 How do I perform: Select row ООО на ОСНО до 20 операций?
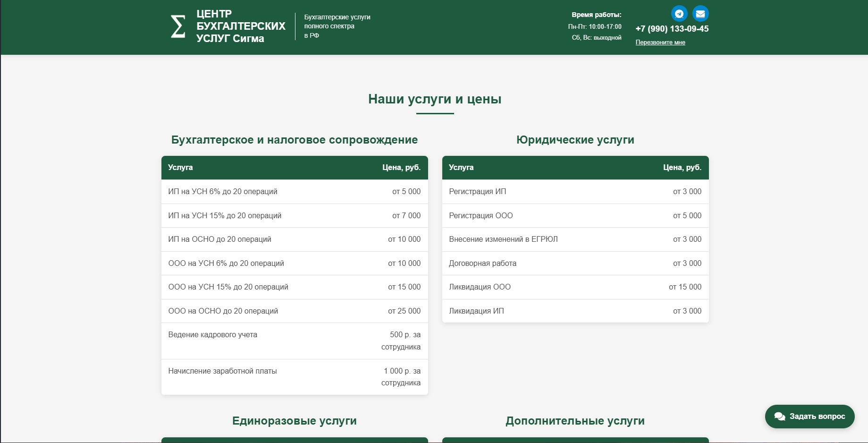pyautogui.click(x=295, y=311)
